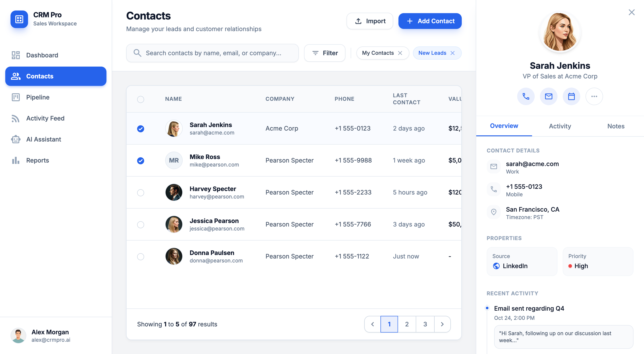Switch to the Notes tab

coord(616,126)
